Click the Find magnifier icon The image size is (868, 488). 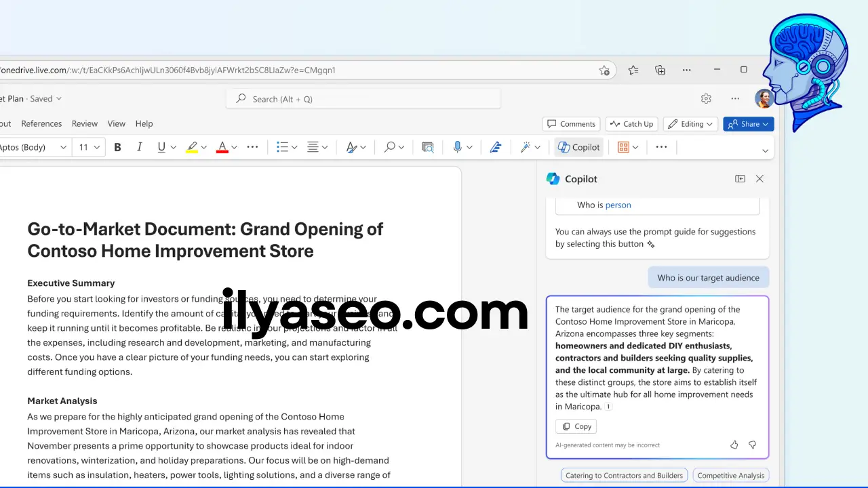390,147
